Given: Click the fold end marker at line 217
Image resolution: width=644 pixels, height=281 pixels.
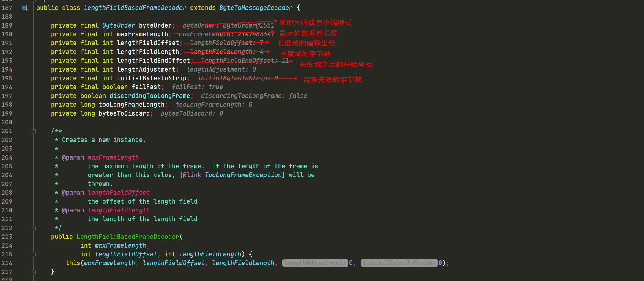Looking at the screenshot, I should tap(33, 272).
